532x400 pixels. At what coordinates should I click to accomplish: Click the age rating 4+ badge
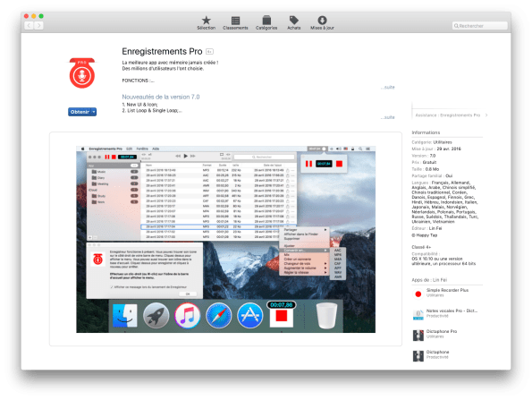click(210, 52)
